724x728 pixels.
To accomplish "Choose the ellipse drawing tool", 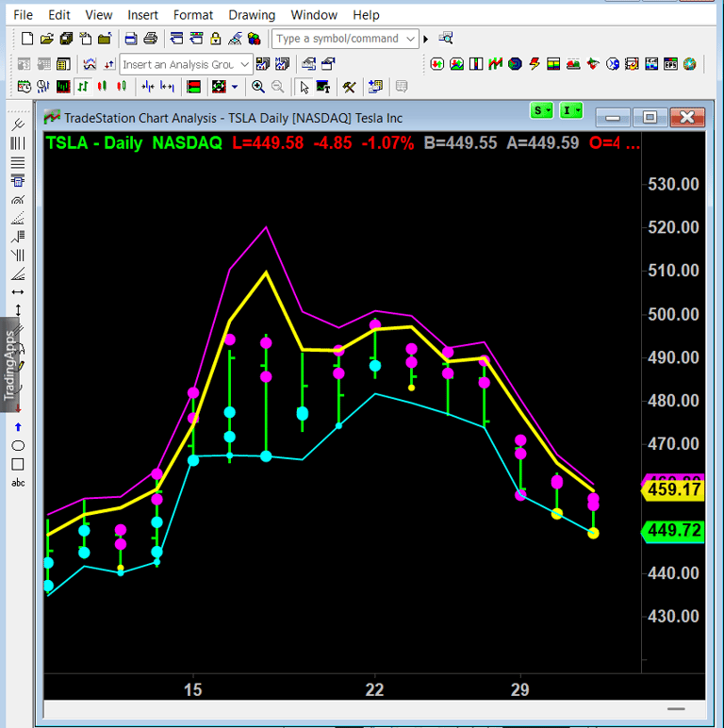I will [x=18, y=446].
